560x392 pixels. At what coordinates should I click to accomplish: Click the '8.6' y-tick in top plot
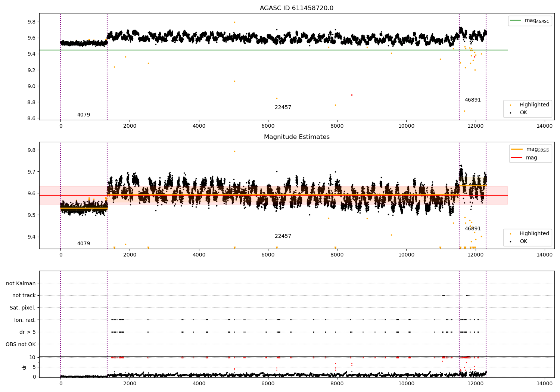(31, 119)
